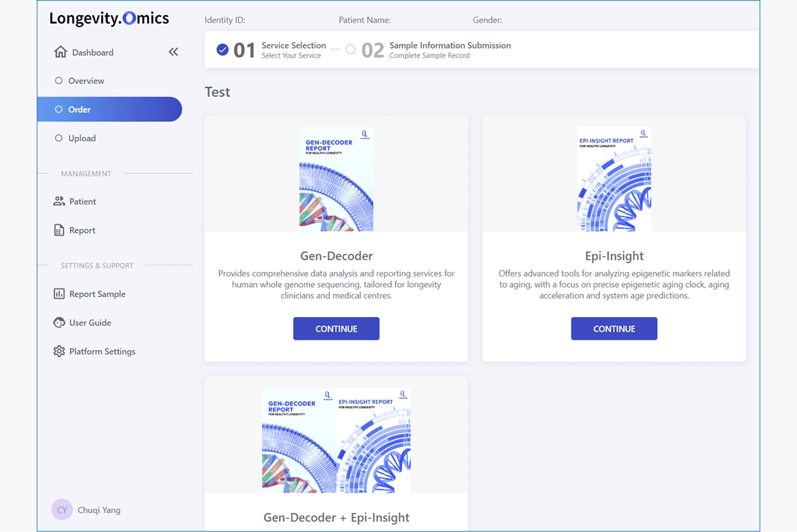Continue with the Epi-Insight service
797x532 pixels.
[x=614, y=328]
